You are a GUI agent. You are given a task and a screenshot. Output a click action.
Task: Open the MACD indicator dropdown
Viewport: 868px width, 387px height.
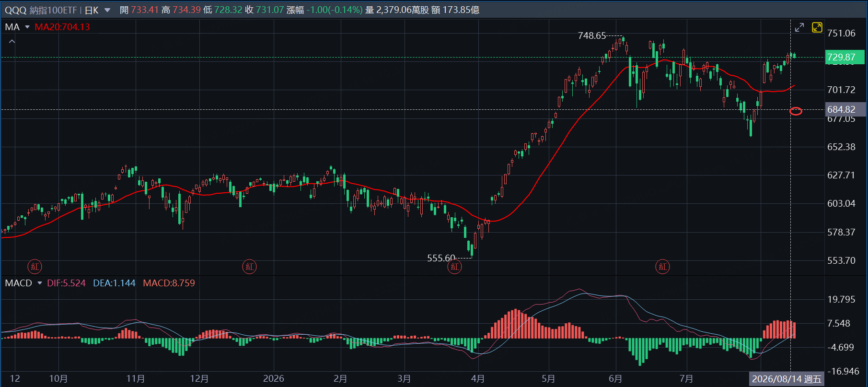coord(40,283)
